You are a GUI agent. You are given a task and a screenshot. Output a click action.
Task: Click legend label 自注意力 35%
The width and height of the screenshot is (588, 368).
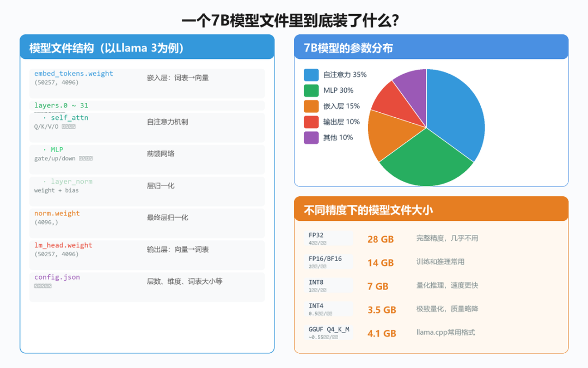(x=345, y=75)
